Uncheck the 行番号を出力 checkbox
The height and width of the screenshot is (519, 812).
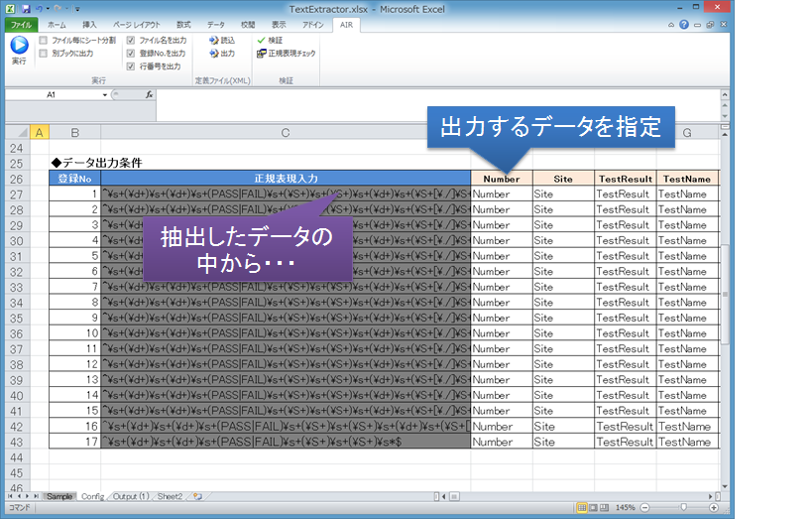click(131, 66)
